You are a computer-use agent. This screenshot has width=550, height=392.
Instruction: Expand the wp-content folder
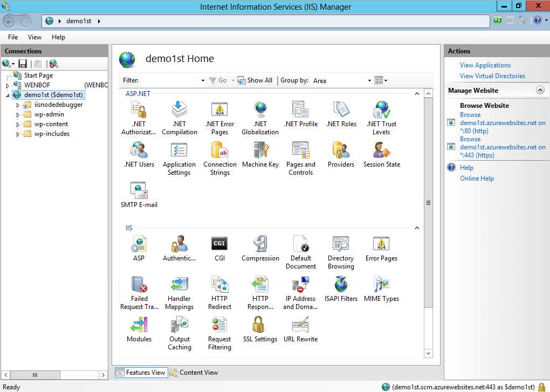(x=18, y=125)
